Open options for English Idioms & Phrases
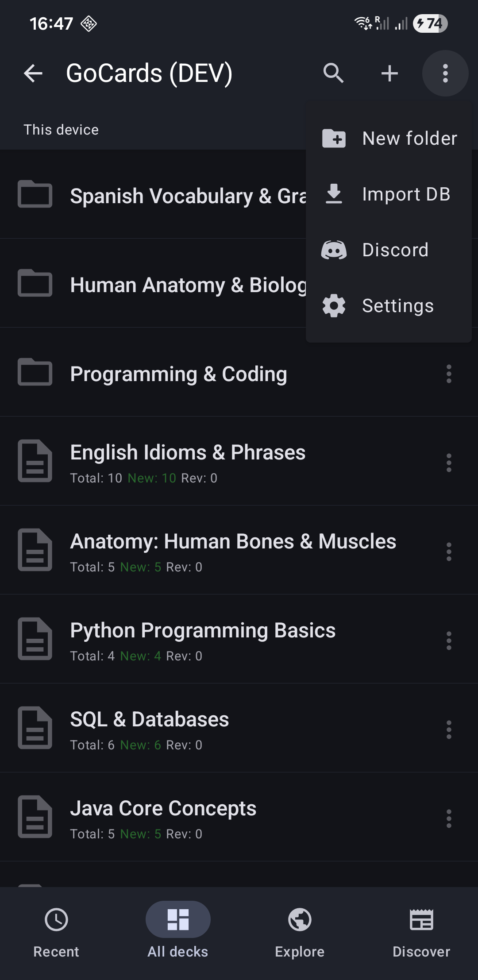Image resolution: width=478 pixels, height=980 pixels. pos(449,463)
